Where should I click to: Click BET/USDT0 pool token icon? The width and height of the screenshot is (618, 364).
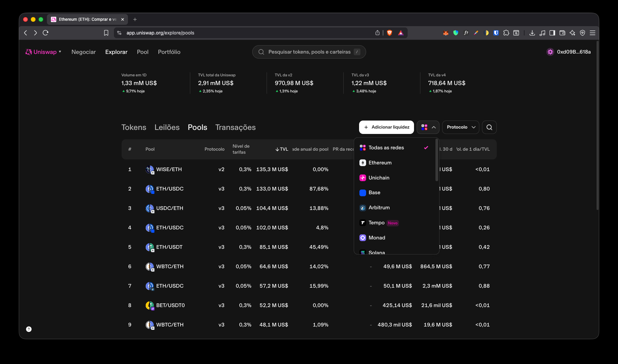(150, 305)
